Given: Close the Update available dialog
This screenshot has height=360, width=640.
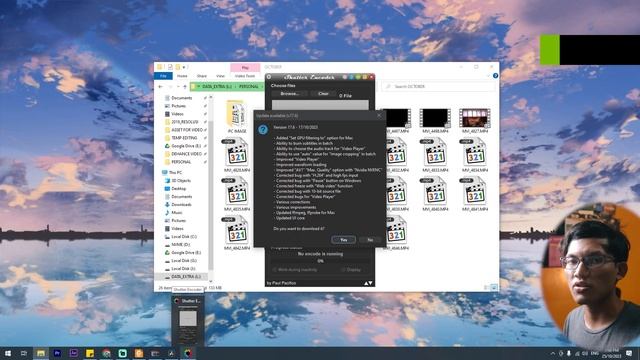Looking at the screenshot, I should (x=379, y=116).
